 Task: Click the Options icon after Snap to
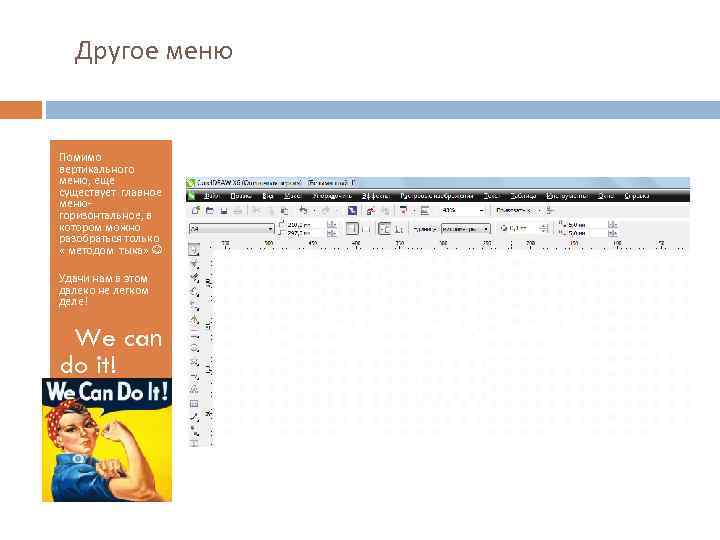(x=551, y=211)
